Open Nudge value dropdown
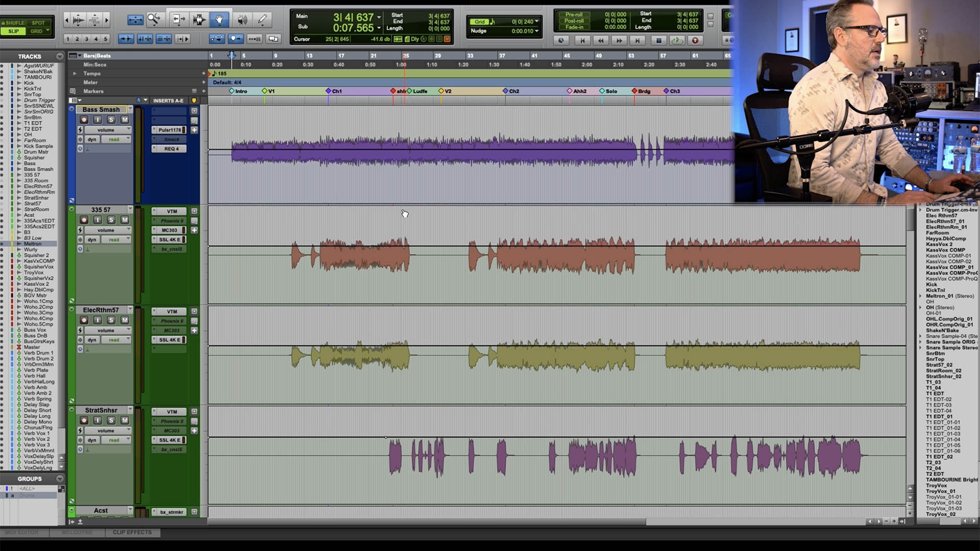Screen dimensions: 980x551 [536, 31]
